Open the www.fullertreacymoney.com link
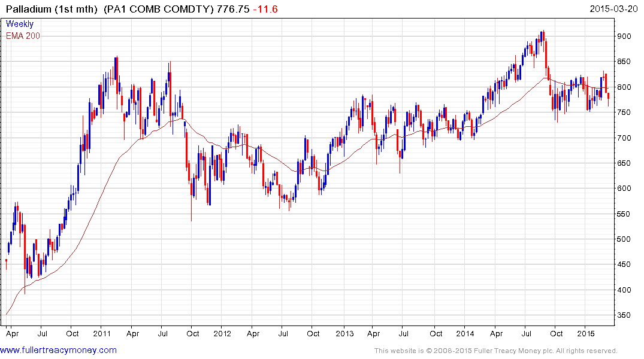This screenshot has height=359, width=644. 58,351
